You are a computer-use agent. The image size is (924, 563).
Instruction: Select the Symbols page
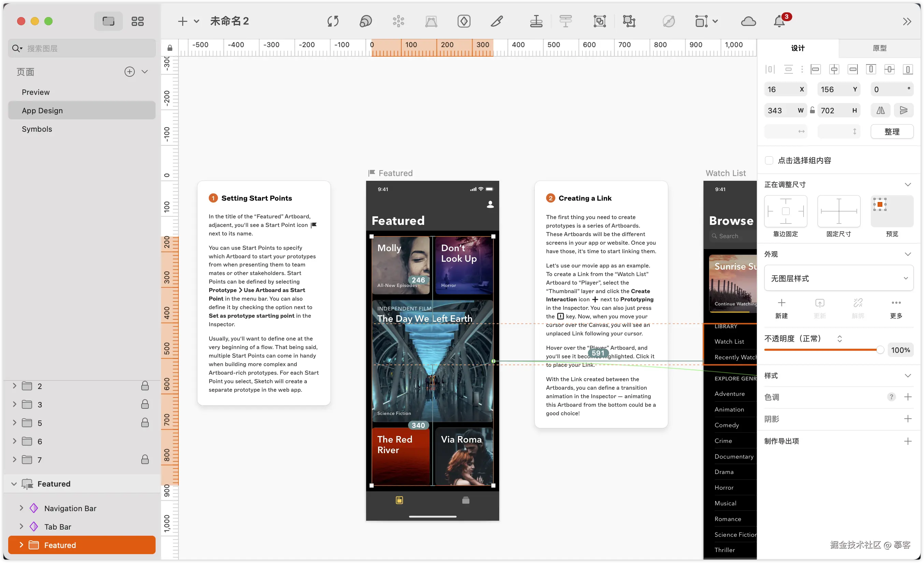pos(37,129)
